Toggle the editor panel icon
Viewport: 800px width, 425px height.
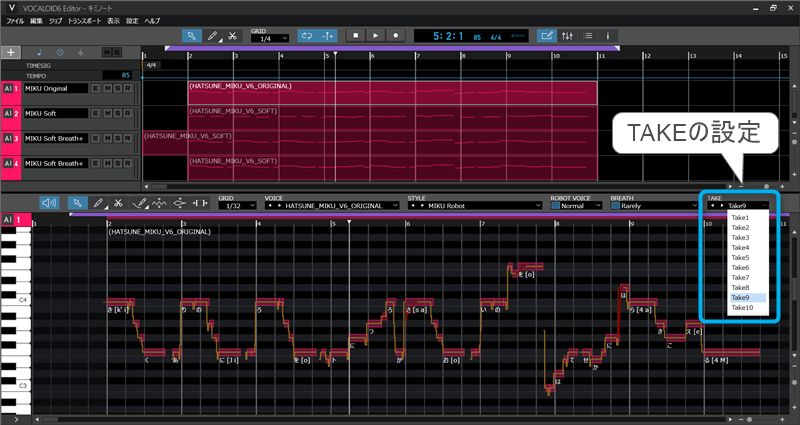pyautogui.click(x=547, y=36)
